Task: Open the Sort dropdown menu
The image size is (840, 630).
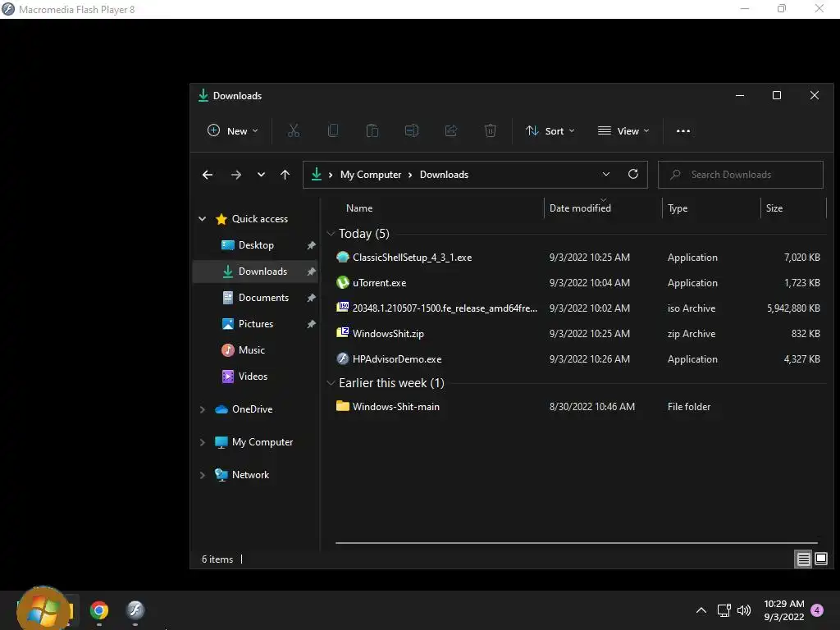Action: pos(550,130)
